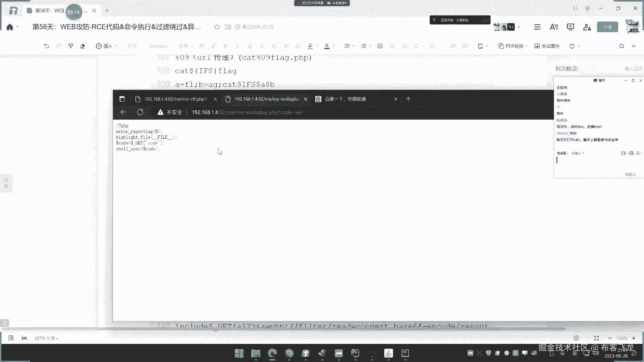
Task: Click the search magnifier icon
Action: 621,46
